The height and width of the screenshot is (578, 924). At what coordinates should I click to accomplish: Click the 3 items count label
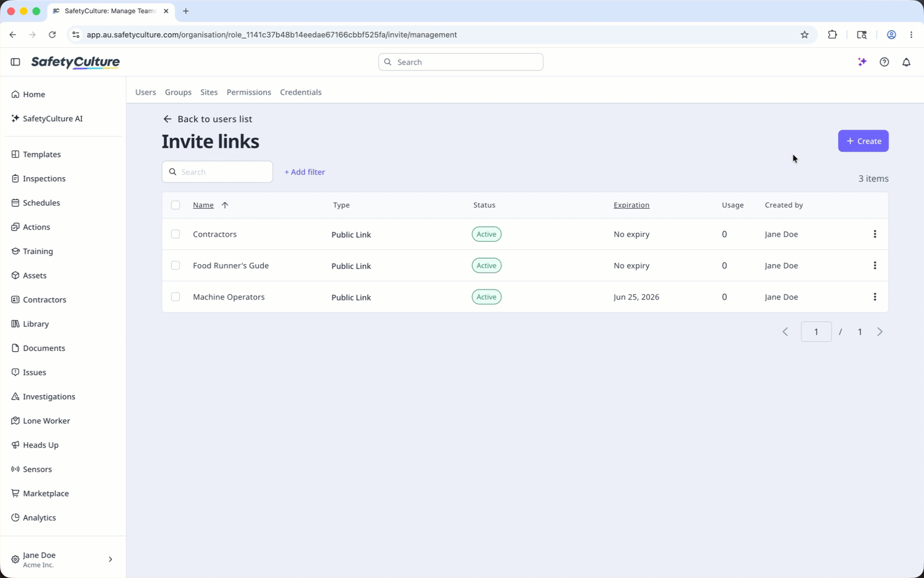pyautogui.click(x=873, y=179)
